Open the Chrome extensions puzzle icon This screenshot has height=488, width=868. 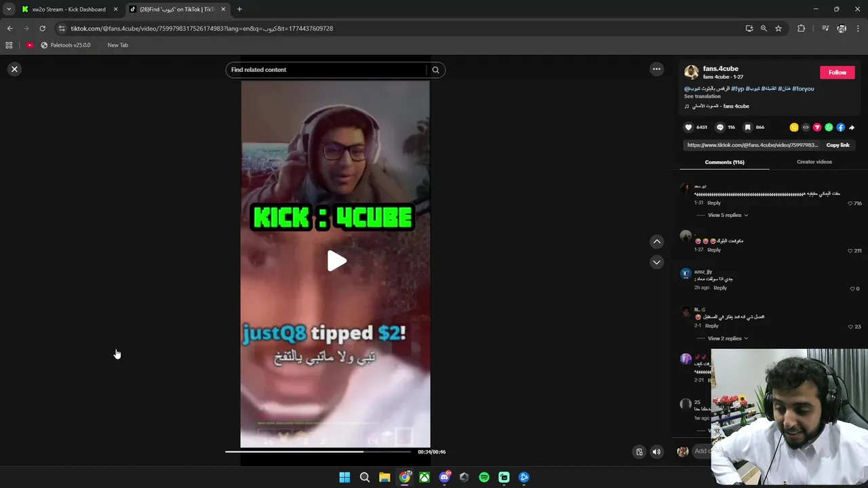point(801,28)
